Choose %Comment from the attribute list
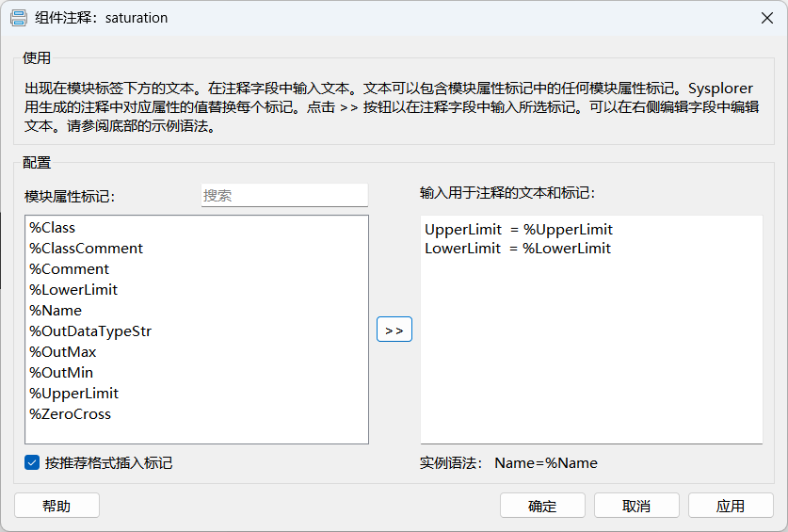The image size is (788, 532). (x=70, y=269)
